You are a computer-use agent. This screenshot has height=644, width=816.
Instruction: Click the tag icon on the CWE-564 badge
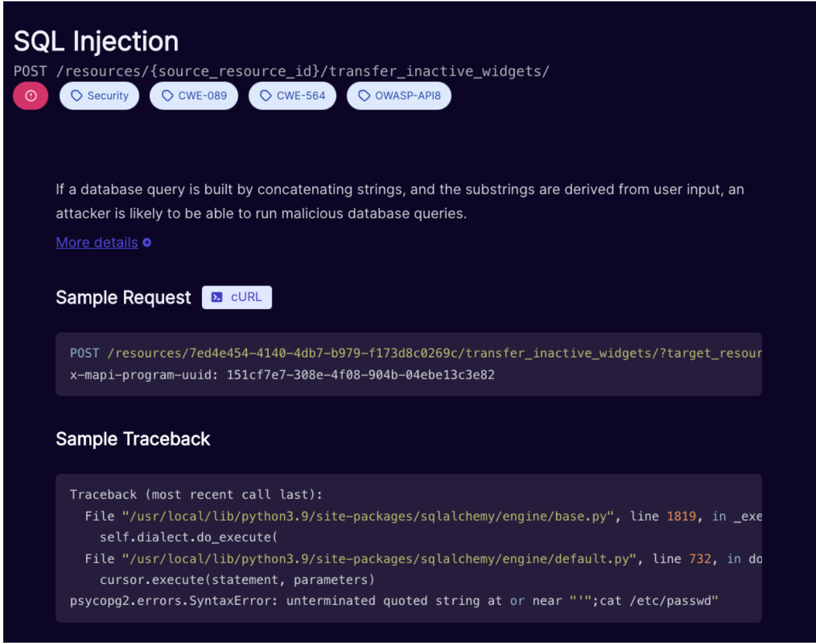click(x=265, y=96)
